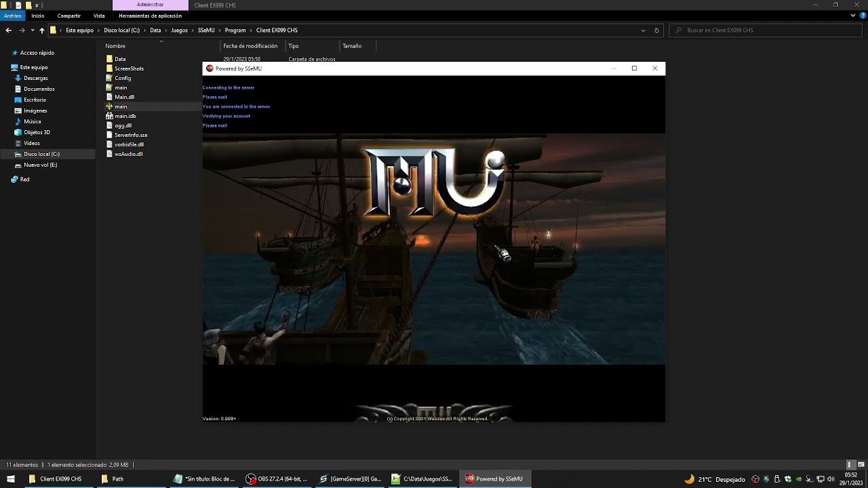Expand the address bar history dropdown
The width and height of the screenshot is (868, 488).
pos(643,30)
